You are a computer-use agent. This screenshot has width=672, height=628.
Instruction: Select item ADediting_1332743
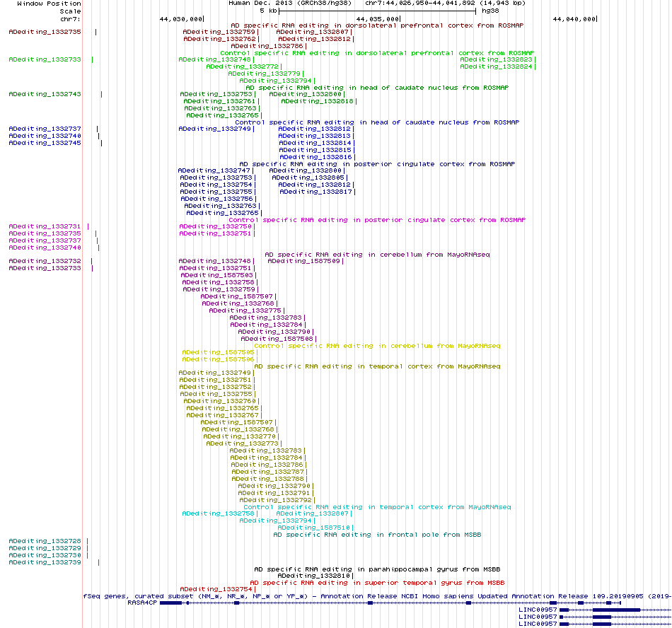(45, 94)
